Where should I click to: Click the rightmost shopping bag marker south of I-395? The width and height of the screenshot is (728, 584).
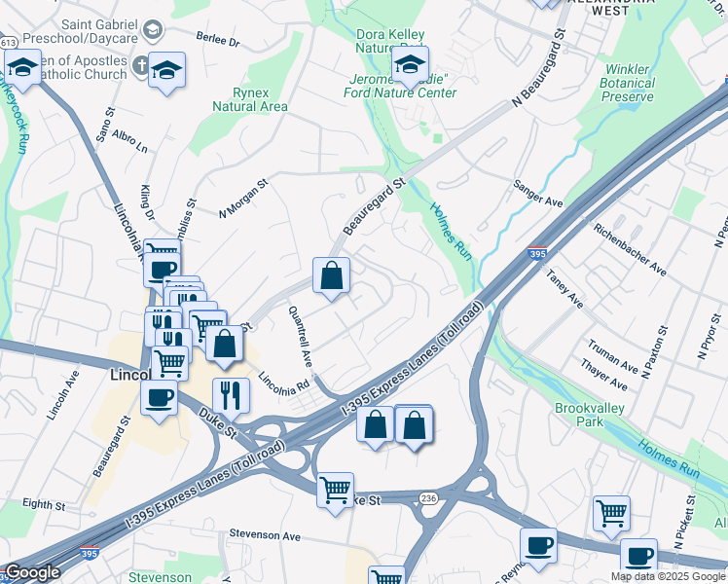pos(415,427)
